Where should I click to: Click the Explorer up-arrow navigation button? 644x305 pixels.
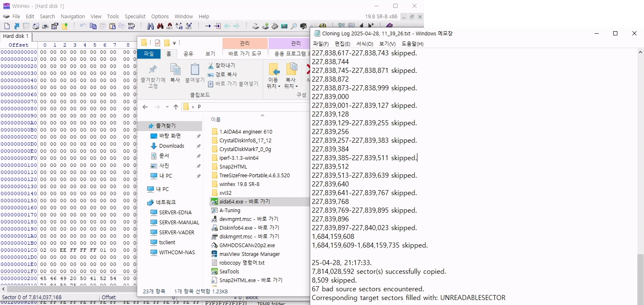(x=176, y=107)
